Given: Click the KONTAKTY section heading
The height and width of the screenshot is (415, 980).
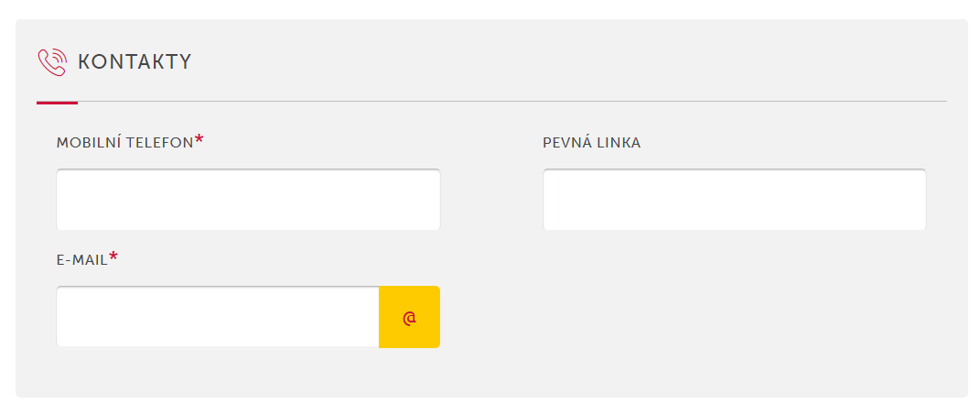Looking at the screenshot, I should coord(135,62).
